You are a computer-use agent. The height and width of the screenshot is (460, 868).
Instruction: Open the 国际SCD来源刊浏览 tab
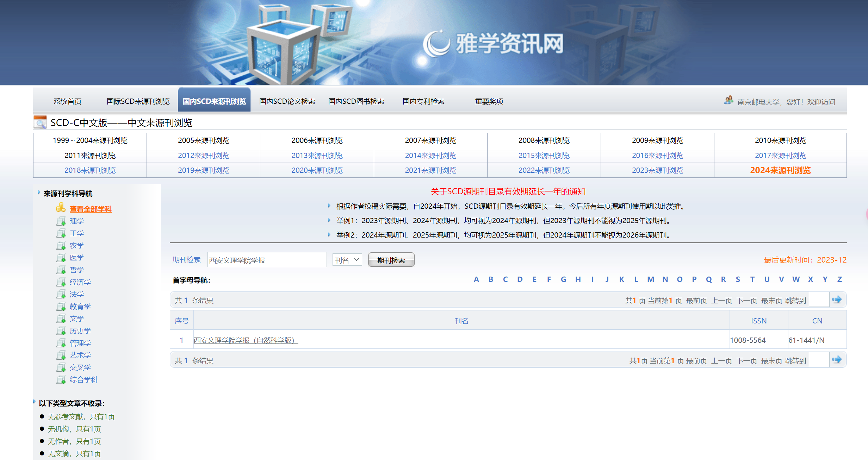coord(138,101)
